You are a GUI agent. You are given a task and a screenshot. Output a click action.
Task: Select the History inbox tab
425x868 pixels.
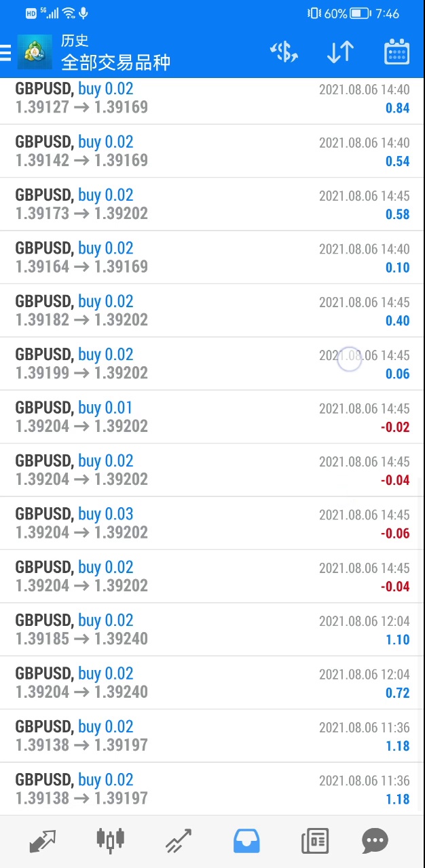[246, 842]
